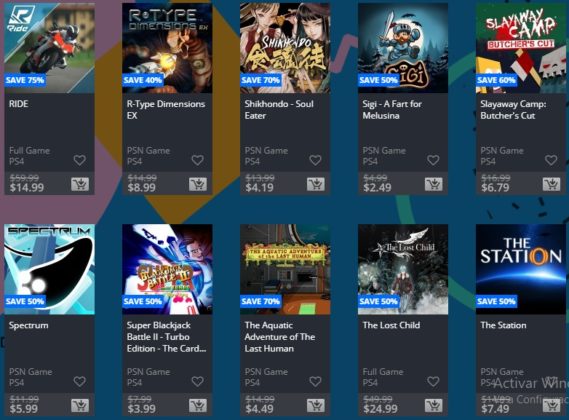
Task: Add RIDE to cart
Action: [x=80, y=184]
